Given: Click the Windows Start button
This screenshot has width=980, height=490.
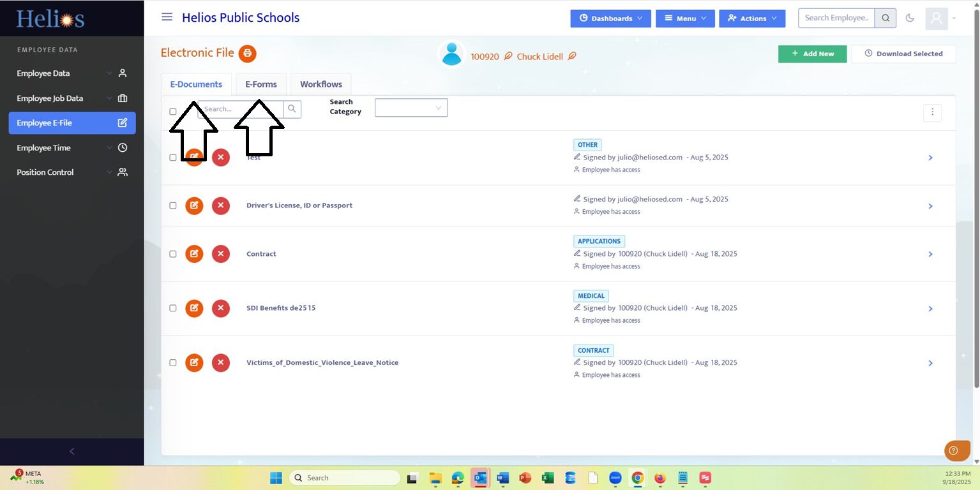Looking at the screenshot, I should coord(276,478).
